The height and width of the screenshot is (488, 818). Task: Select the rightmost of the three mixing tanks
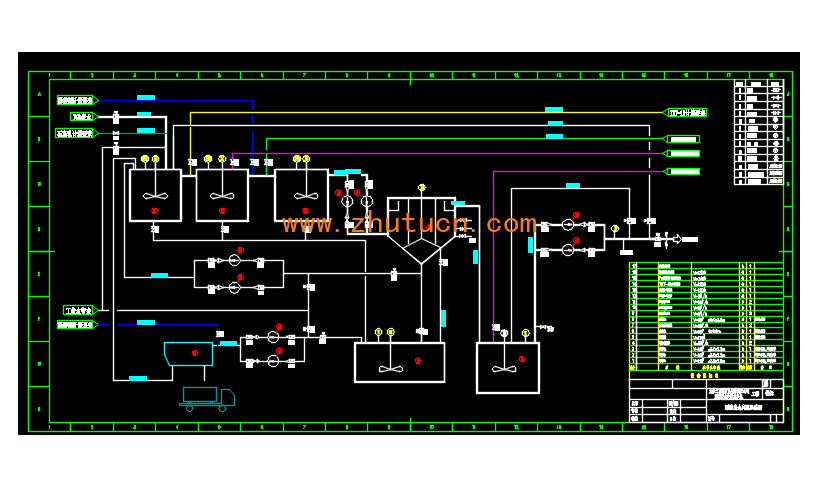click(x=301, y=195)
